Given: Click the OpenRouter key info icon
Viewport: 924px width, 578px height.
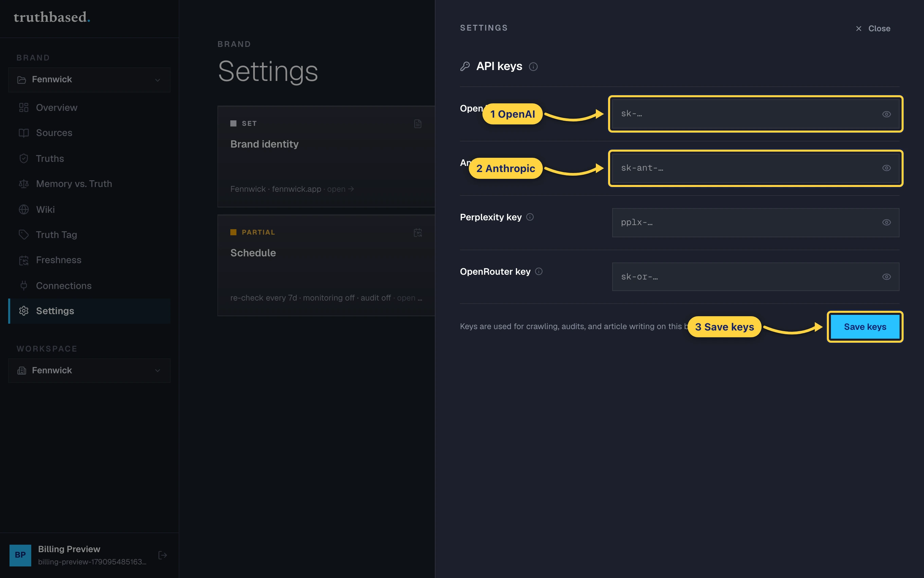Looking at the screenshot, I should [539, 271].
